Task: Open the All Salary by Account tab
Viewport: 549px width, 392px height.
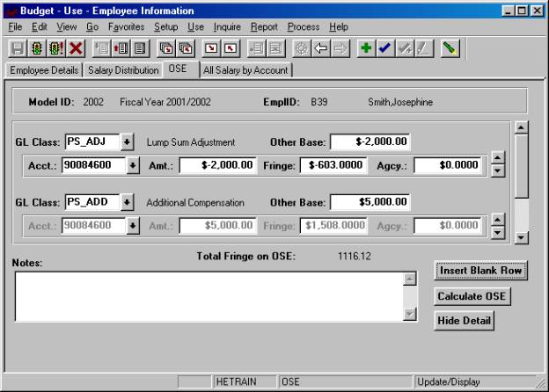Action: pos(245,69)
